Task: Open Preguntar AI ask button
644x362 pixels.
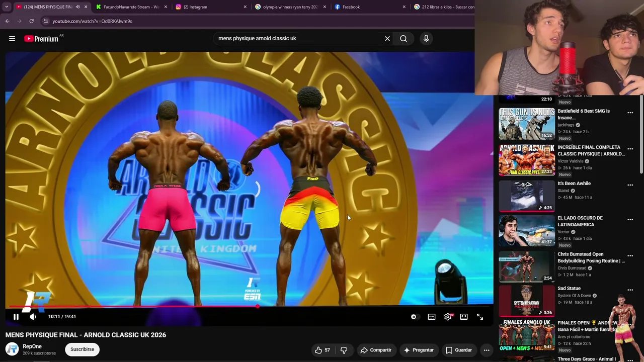Action: [419, 350]
